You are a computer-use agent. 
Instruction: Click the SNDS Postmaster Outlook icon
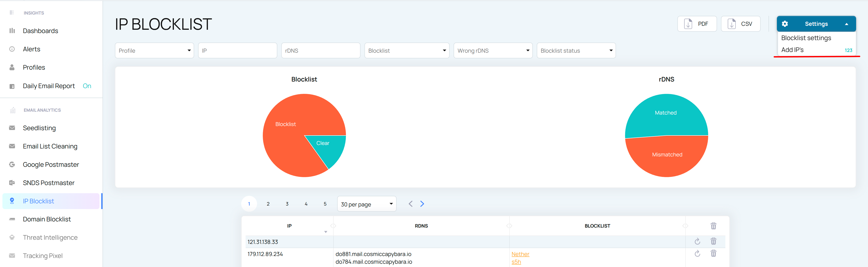[x=12, y=183]
